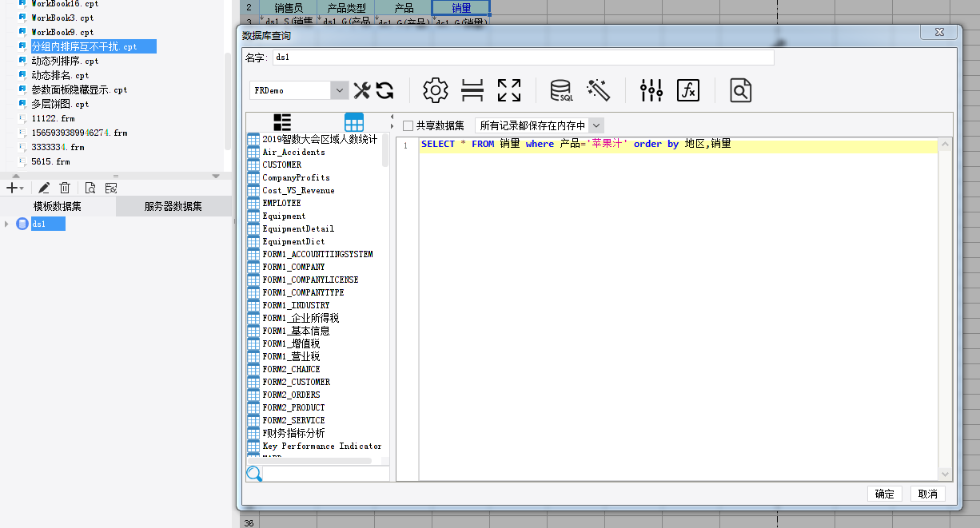The height and width of the screenshot is (528, 980).
Task: Click the 取消 button
Action: tap(928, 494)
